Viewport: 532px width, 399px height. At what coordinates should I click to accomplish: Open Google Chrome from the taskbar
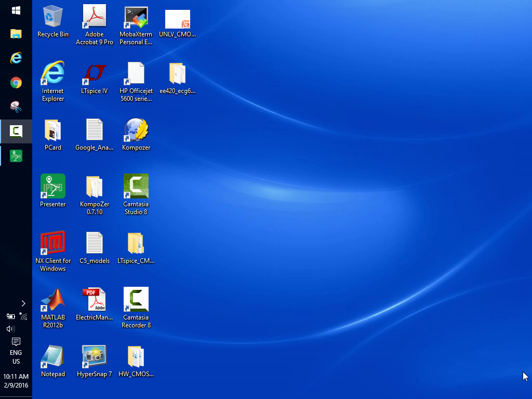click(x=16, y=83)
